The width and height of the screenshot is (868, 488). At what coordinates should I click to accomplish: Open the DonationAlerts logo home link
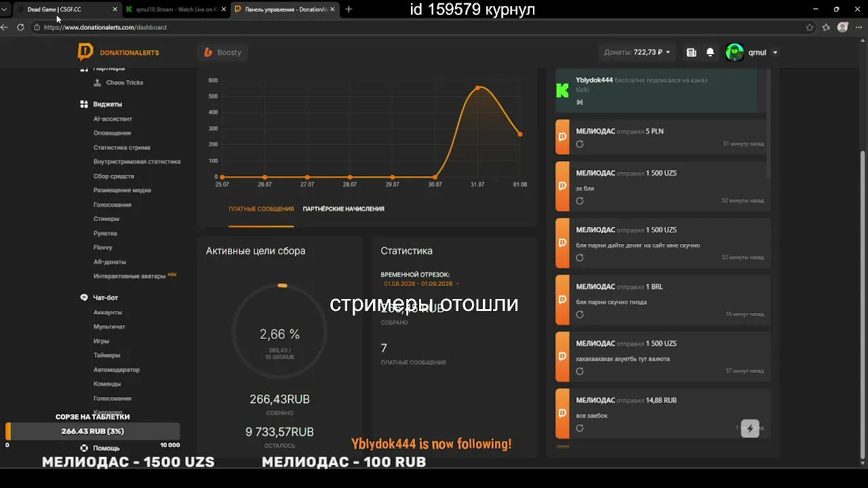click(119, 52)
